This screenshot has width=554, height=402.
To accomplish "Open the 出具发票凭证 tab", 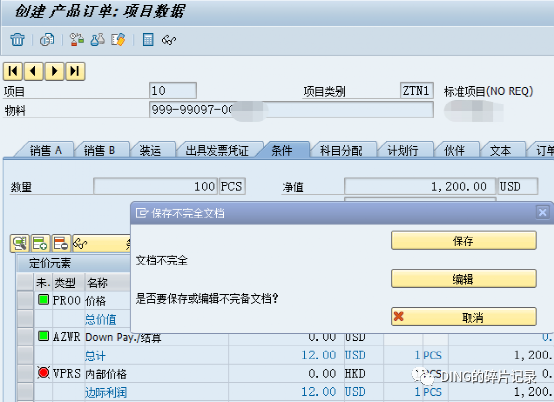I will coord(217,150).
